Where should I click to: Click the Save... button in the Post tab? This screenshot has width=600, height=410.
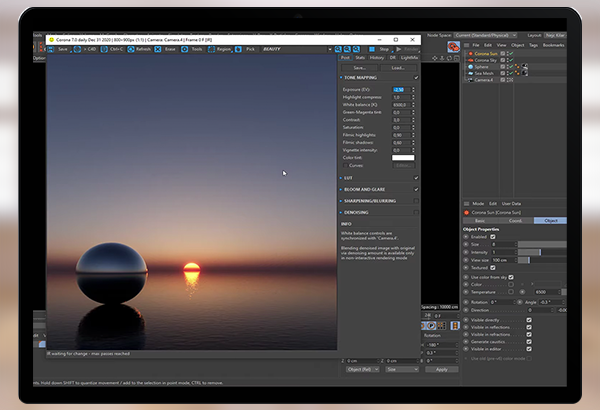pos(359,68)
